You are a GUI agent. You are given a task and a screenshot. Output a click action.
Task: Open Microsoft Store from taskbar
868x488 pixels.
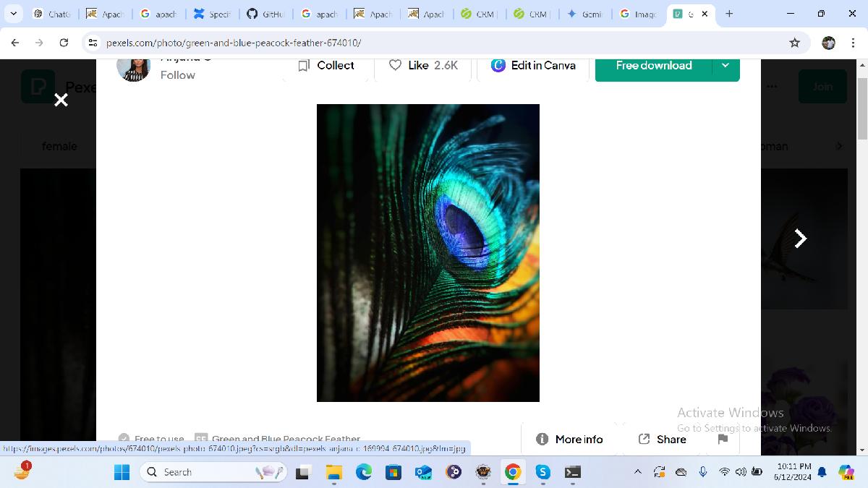pos(393,472)
